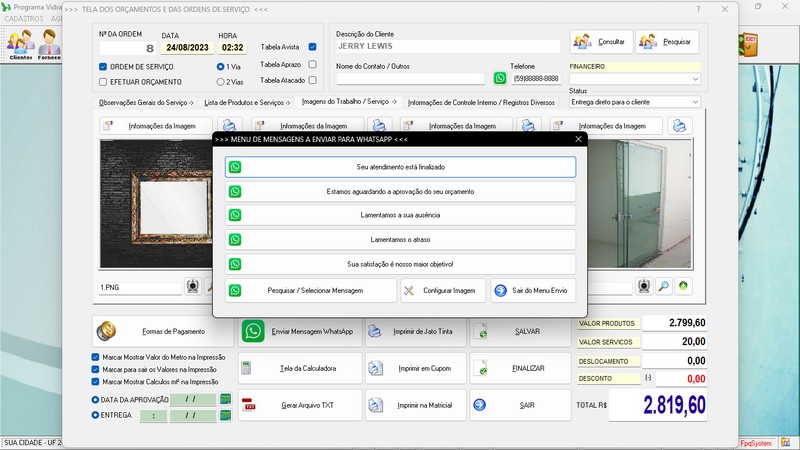The width and height of the screenshot is (800, 450).
Task: Pick the 'Lamentamos o atraso' message
Action: 401,239
